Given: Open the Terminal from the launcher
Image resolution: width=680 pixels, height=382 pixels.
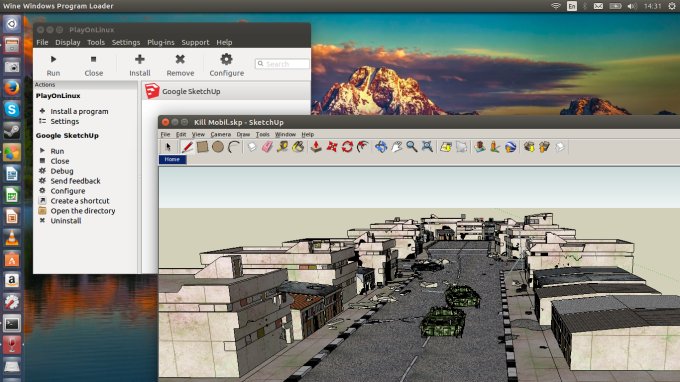Looking at the screenshot, I should point(12,323).
